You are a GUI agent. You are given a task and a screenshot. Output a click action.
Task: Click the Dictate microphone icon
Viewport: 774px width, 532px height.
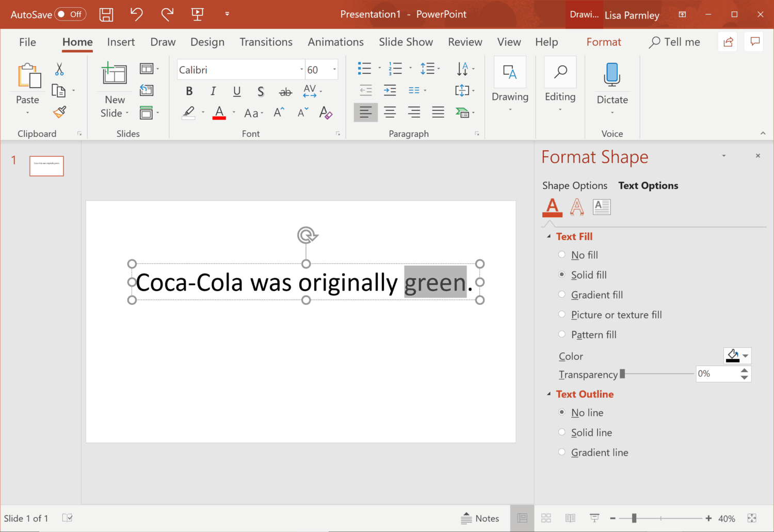[x=612, y=75]
